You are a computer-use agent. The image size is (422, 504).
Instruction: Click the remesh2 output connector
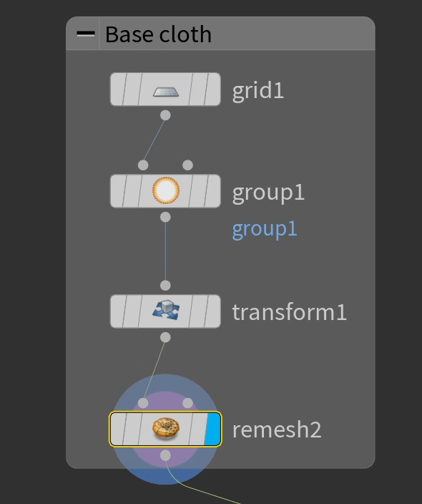click(x=165, y=455)
